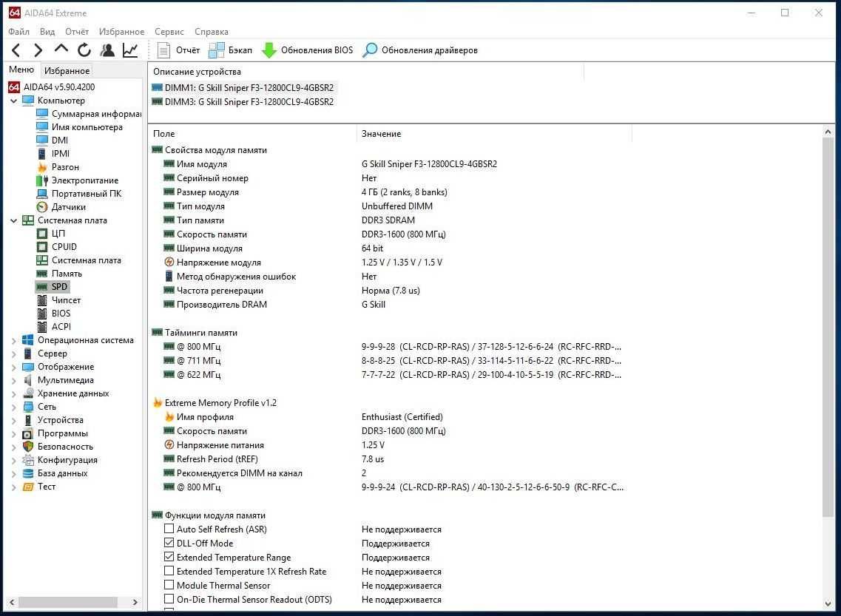Viewport: 841px width, 616px height.
Task: Collapse the Системная плата tree node
Action: (x=14, y=220)
